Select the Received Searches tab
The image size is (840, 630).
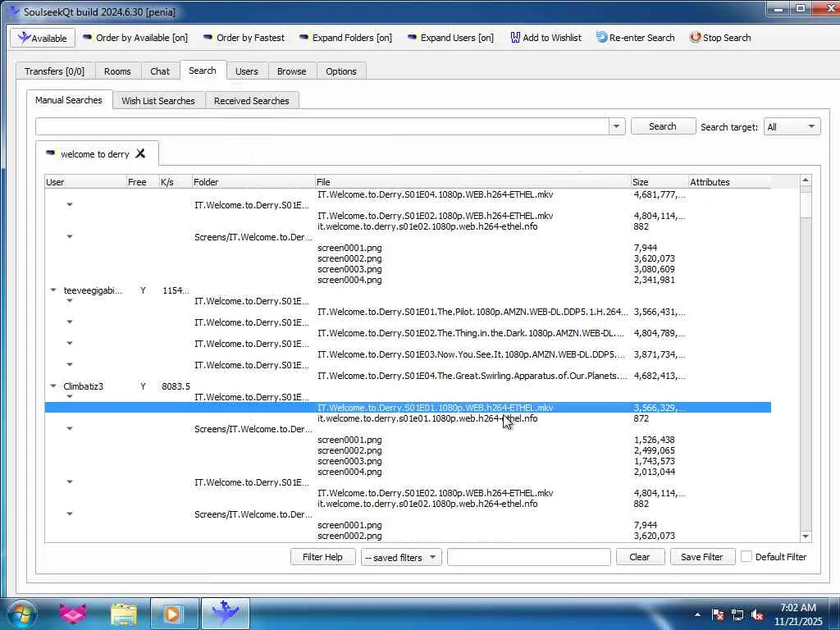[251, 101]
